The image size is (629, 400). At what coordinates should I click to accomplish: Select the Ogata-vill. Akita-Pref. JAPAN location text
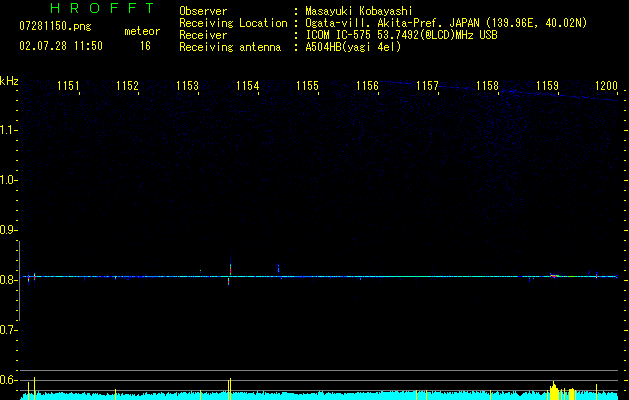(446, 23)
